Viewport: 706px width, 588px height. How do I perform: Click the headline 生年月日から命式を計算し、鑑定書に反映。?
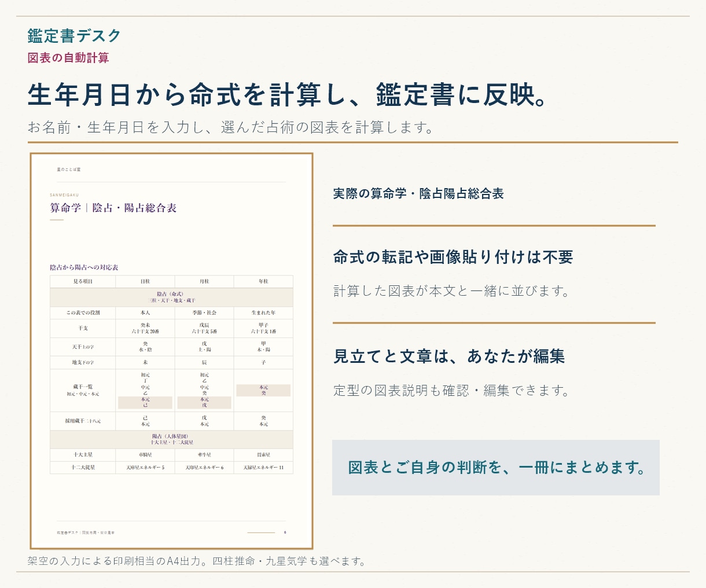(288, 95)
